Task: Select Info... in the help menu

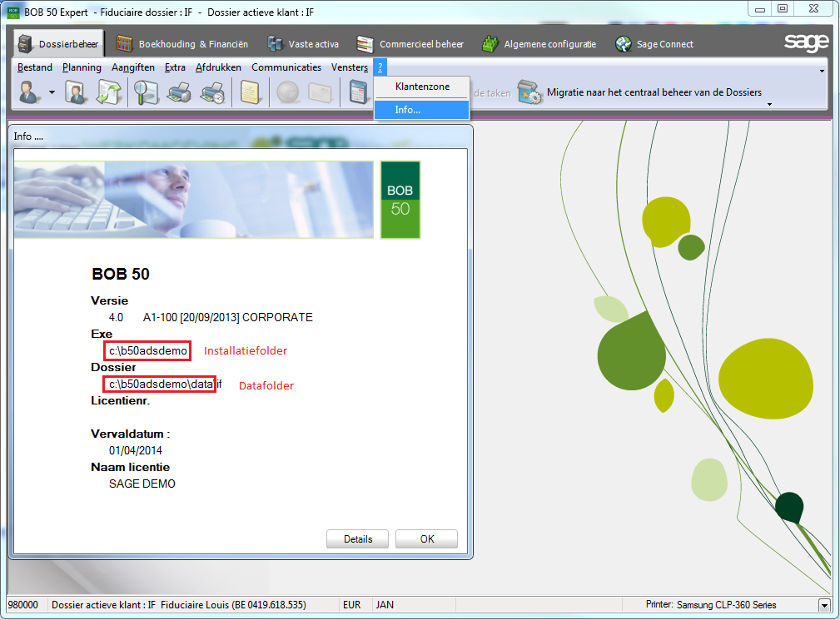Action: (422, 110)
